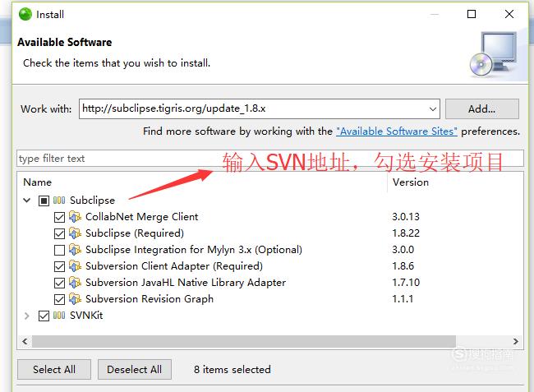Check Subclipse Integration for Mylyn 3.x

tap(59, 250)
